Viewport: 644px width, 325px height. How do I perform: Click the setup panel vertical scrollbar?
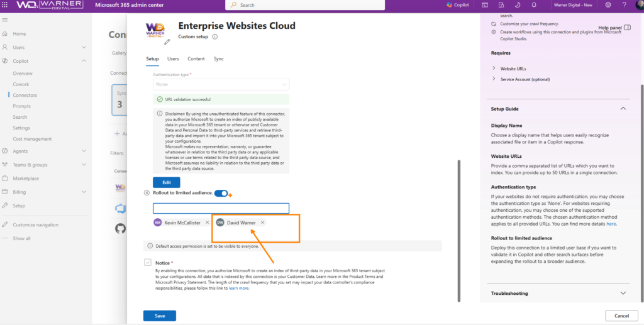click(458, 231)
